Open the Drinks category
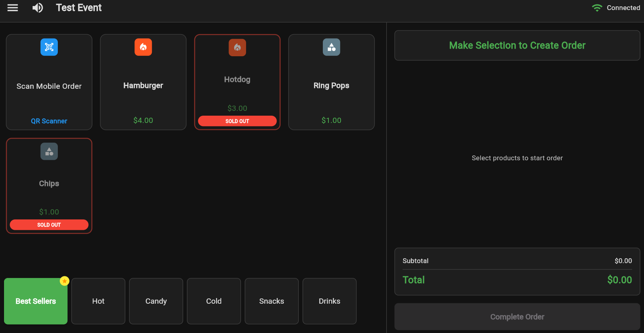 pyautogui.click(x=330, y=301)
